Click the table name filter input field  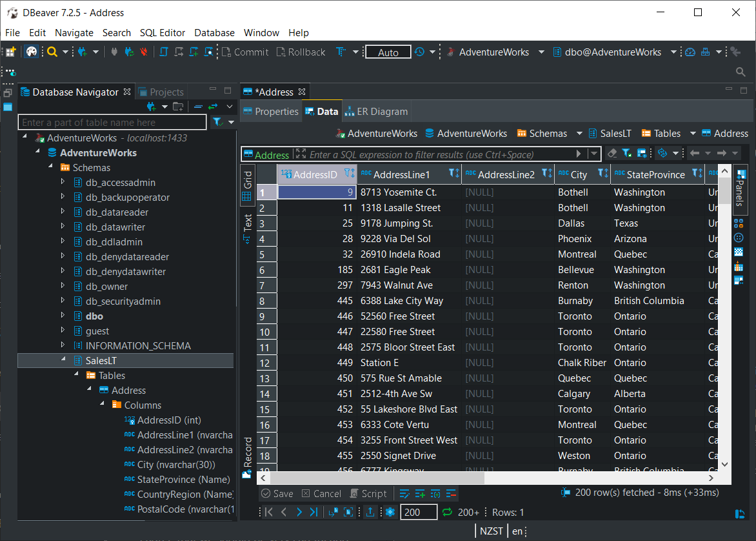point(112,123)
